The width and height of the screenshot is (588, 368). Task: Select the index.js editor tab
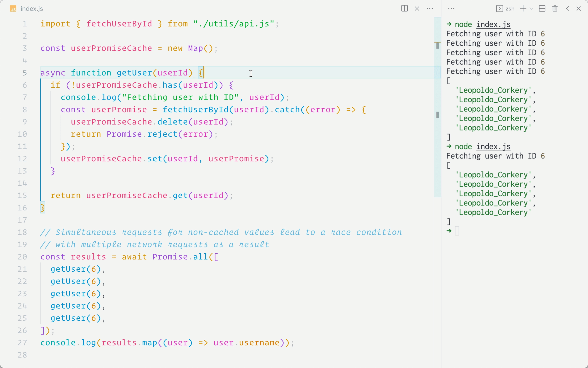point(27,9)
